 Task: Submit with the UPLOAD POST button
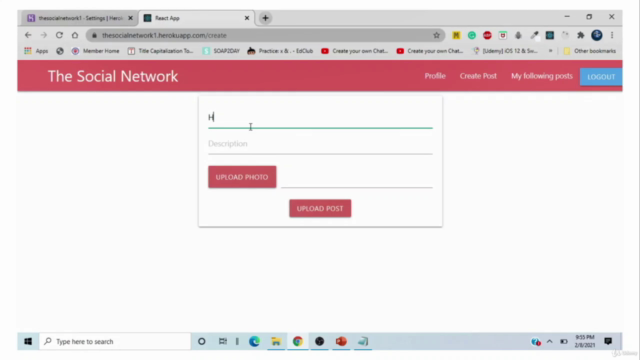click(x=320, y=208)
